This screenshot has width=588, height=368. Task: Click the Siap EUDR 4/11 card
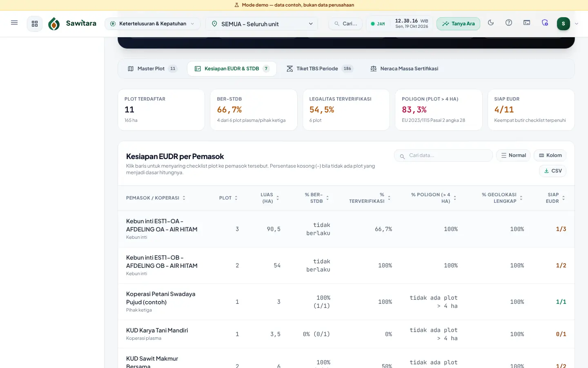click(531, 110)
